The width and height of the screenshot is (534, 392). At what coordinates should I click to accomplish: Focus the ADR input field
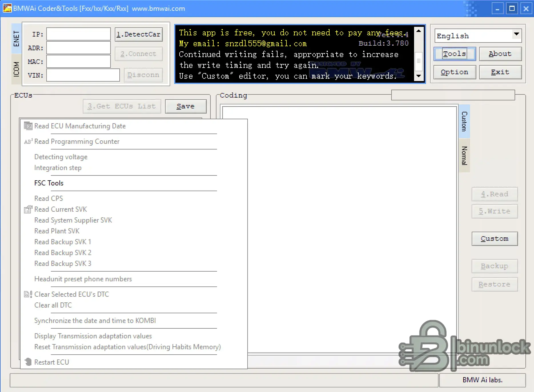coord(79,48)
